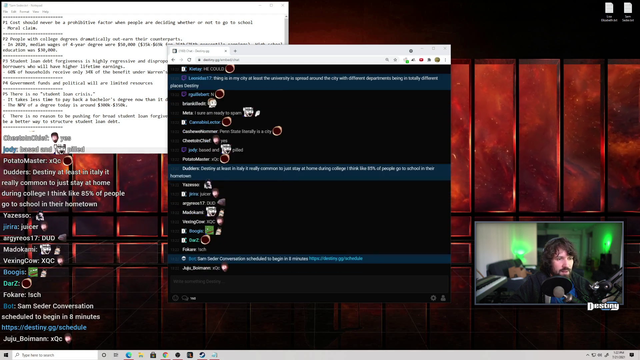The height and width of the screenshot is (360, 640).
Task: Show hidden system tray icons chevron
Action: point(588,355)
